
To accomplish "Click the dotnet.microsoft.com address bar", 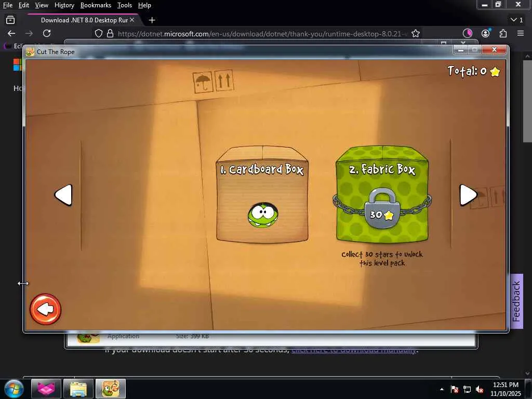I will click(261, 34).
